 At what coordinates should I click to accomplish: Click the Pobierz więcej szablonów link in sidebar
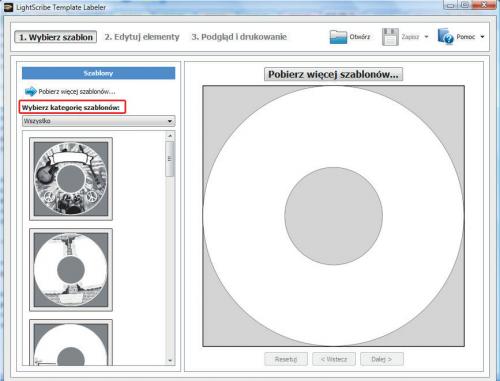(x=77, y=91)
